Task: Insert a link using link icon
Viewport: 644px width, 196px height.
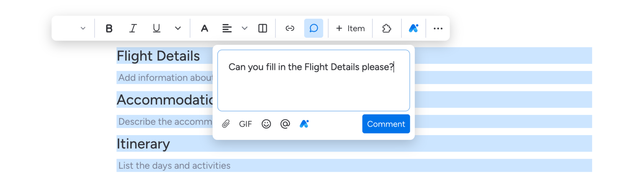Action: [290, 29]
